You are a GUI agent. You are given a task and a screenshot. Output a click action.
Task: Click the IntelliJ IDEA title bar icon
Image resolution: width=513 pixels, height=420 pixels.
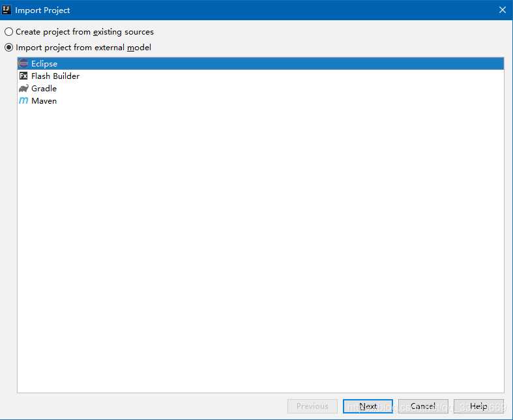click(x=7, y=10)
